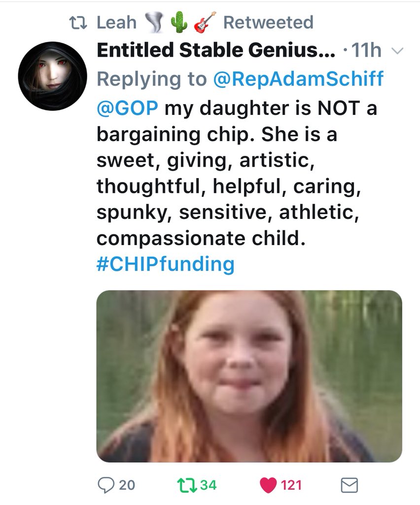Image resolution: width=420 pixels, height=505 pixels.
Task: View Leah's profile from retweeted label
Action: 116,22
